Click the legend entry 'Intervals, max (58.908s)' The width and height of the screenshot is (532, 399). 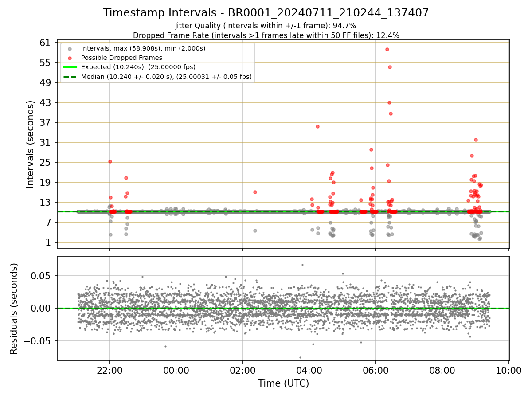[x=143, y=48]
